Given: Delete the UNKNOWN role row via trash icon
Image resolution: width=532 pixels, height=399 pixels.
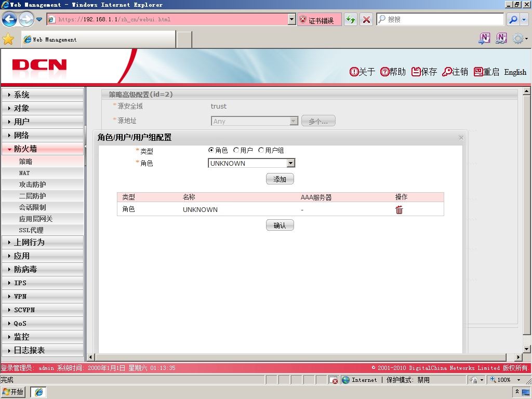Looking at the screenshot, I should point(399,210).
